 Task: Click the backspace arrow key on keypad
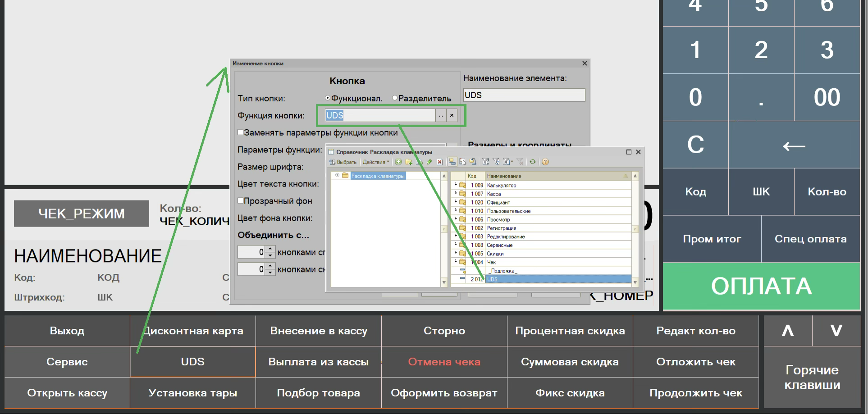pyautogui.click(x=794, y=145)
